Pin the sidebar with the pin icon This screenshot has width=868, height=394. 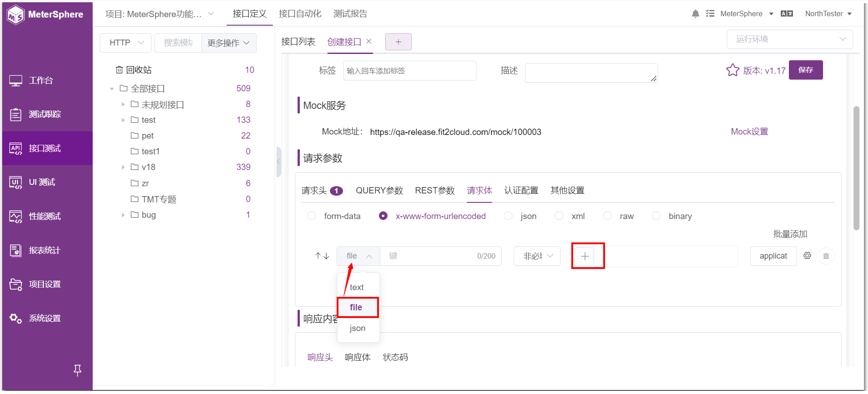(77, 370)
